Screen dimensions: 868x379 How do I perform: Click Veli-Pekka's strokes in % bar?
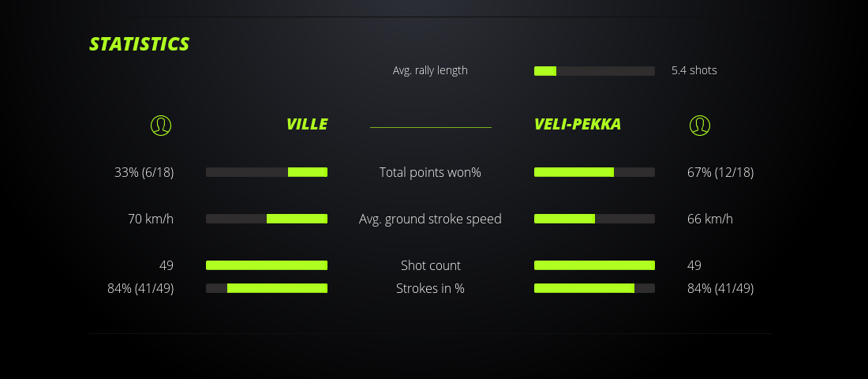point(594,288)
